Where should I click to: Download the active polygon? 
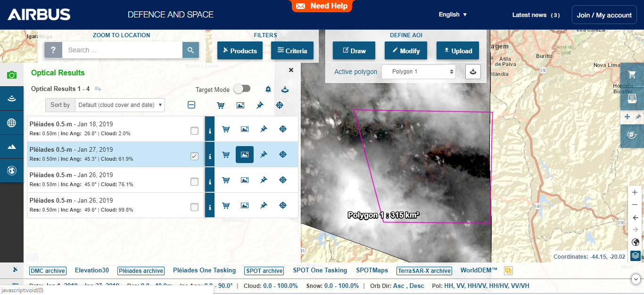coord(473,72)
